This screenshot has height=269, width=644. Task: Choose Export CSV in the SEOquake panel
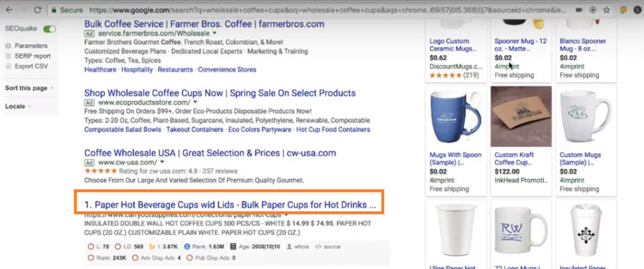[31, 66]
